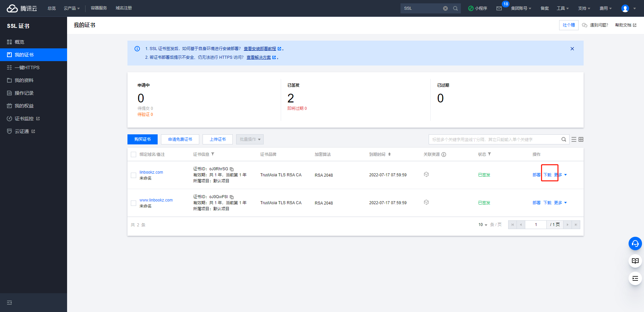
Task: Filter by status (状态) funnel icon
Action: coord(489,154)
